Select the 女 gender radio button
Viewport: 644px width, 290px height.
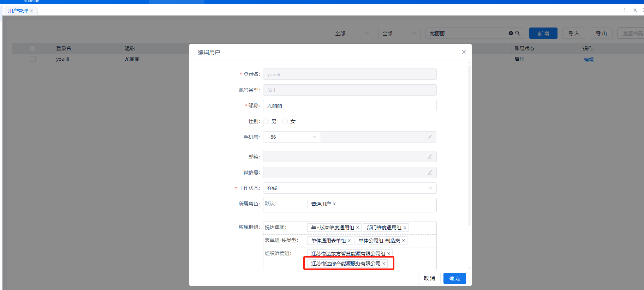285,121
